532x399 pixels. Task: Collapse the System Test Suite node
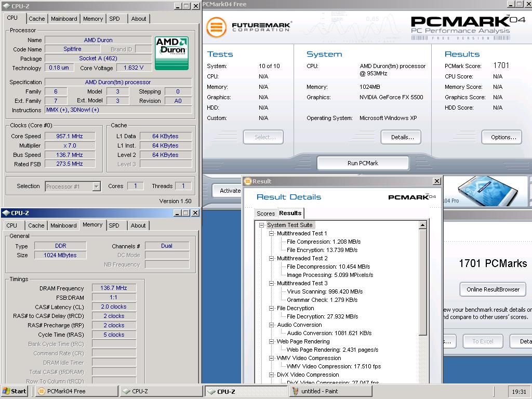(262, 225)
